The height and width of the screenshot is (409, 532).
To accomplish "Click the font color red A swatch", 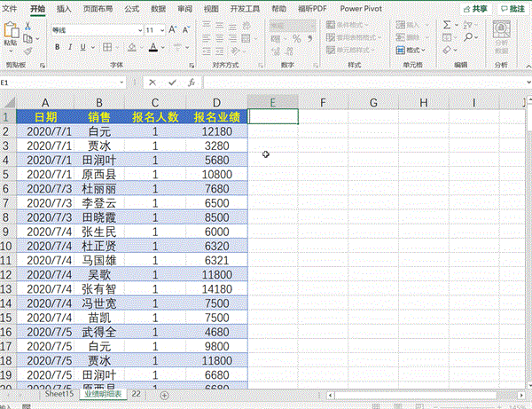I will (154, 46).
